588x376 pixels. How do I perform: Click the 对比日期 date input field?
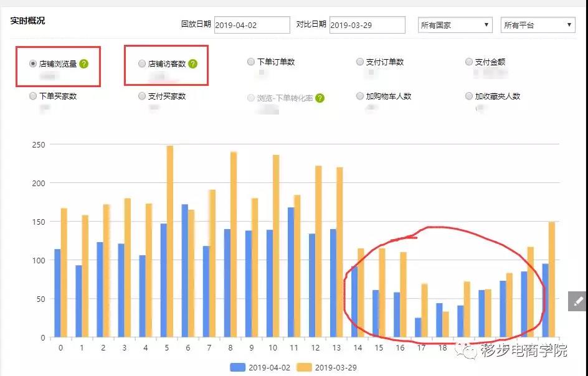(x=366, y=25)
